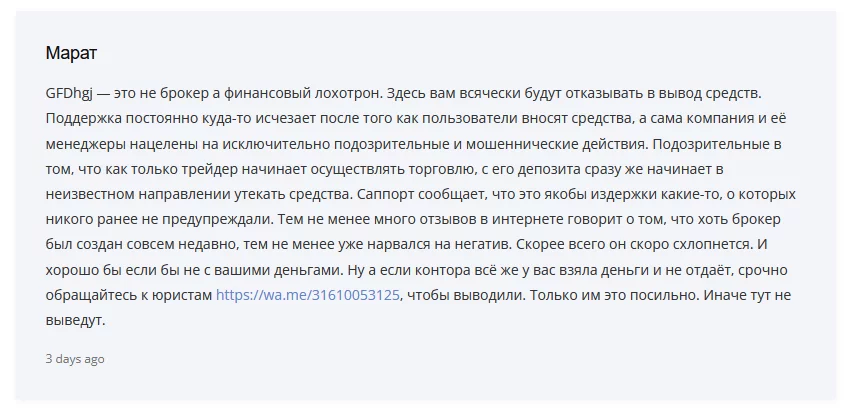The height and width of the screenshot is (413, 851).
Task: Click the author name Марат
Action: tap(71, 53)
